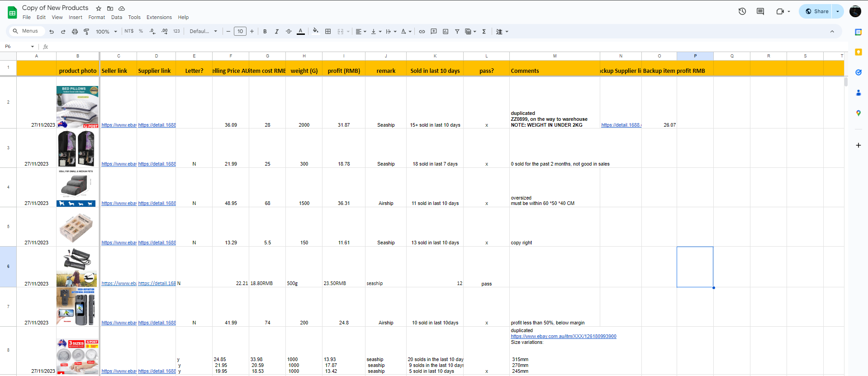The height and width of the screenshot is (376, 868).
Task: Click the name box showing P6
Action: [x=19, y=46]
